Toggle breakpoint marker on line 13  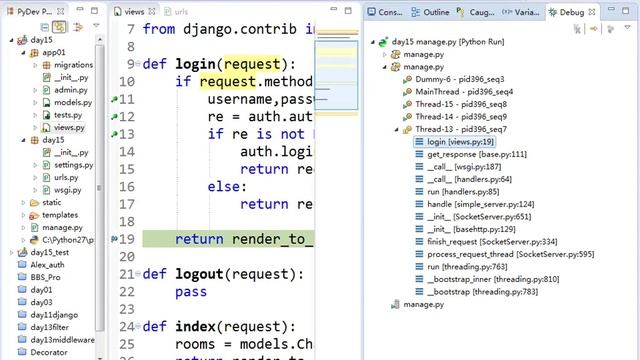pyautogui.click(x=114, y=134)
